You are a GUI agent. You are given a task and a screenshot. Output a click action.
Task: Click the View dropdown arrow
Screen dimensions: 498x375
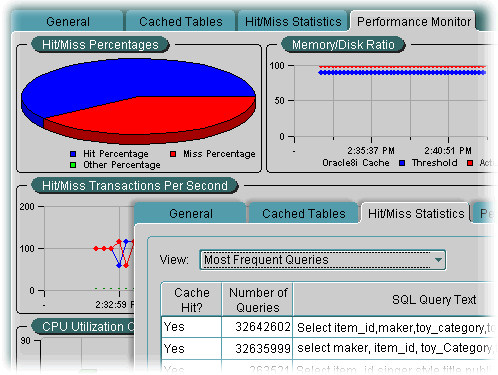(x=439, y=260)
